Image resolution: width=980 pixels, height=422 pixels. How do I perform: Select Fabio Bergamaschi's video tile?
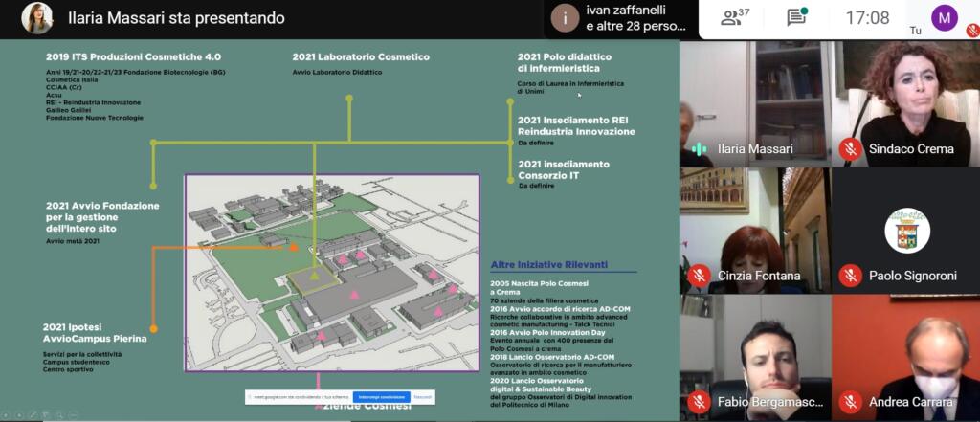(x=755, y=357)
